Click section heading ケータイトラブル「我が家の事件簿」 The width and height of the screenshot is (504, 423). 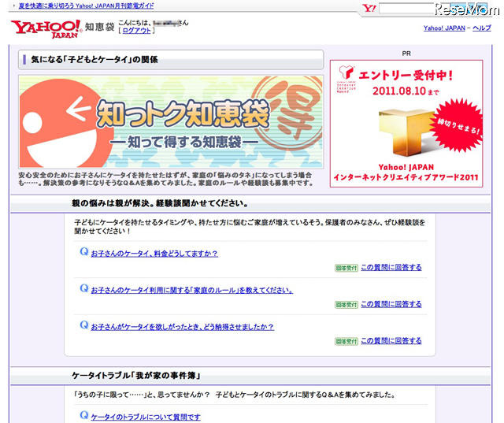point(136,376)
